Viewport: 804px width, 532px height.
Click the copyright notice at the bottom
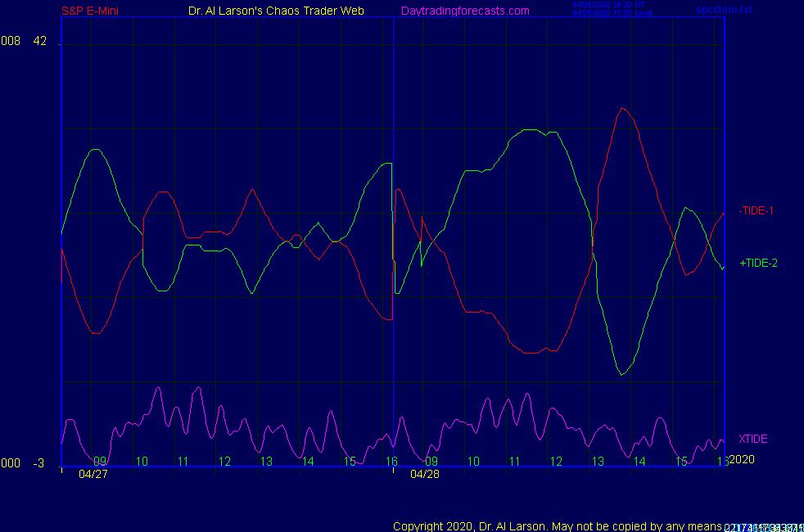[557, 525]
